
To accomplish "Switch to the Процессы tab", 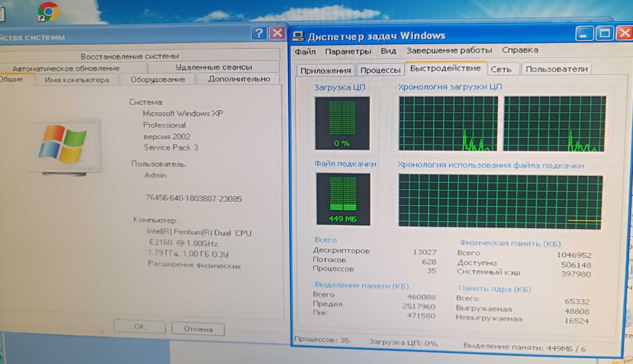I will (x=380, y=70).
